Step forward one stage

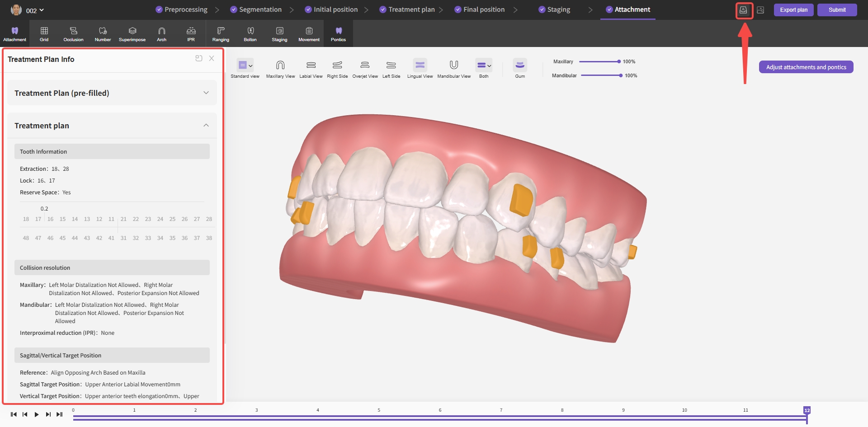click(x=48, y=414)
